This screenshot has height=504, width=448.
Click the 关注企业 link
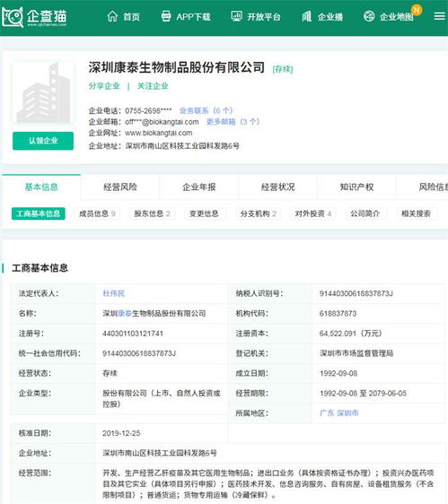click(153, 86)
